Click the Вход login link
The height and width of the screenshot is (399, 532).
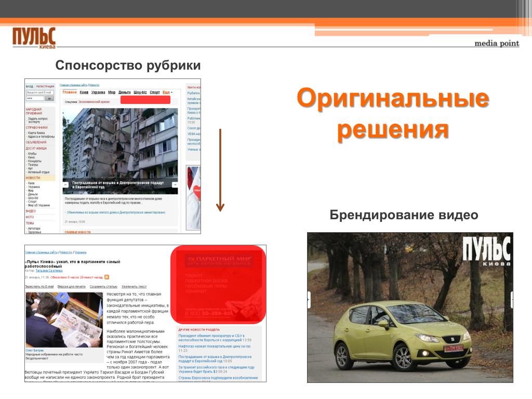pos(30,86)
